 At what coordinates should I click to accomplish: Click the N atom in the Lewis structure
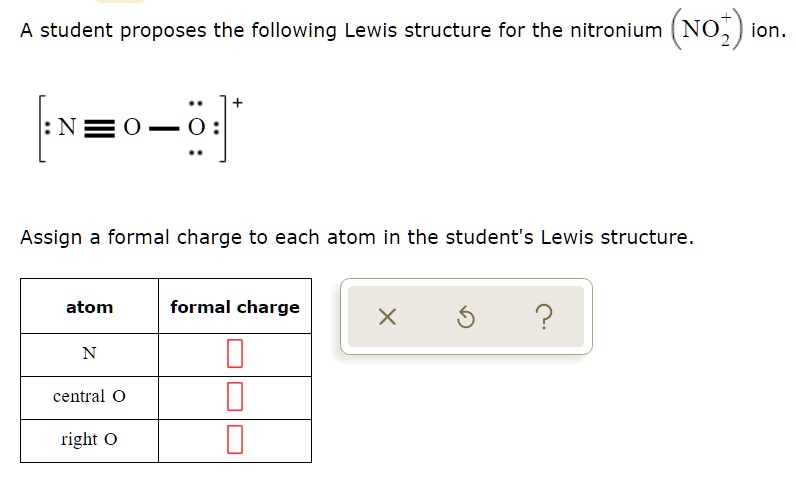coord(67,128)
